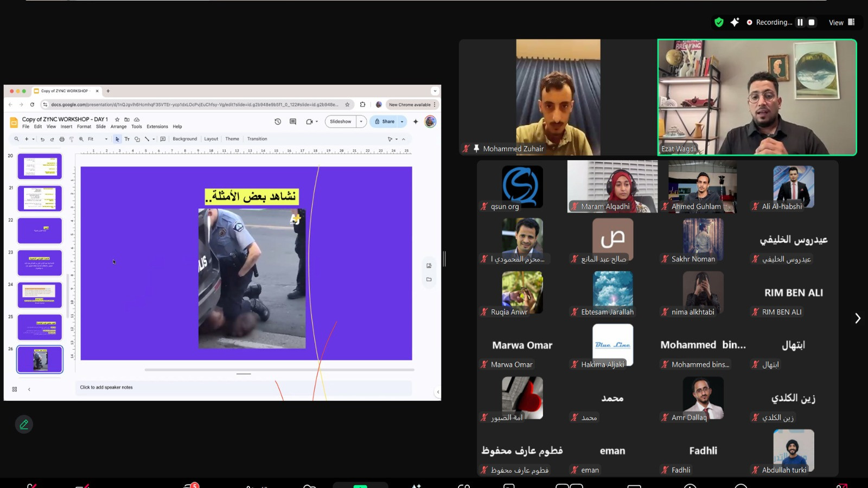Open the Zoom AI Companion sparkle icon
The height and width of the screenshot is (488, 868).
(735, 22)
